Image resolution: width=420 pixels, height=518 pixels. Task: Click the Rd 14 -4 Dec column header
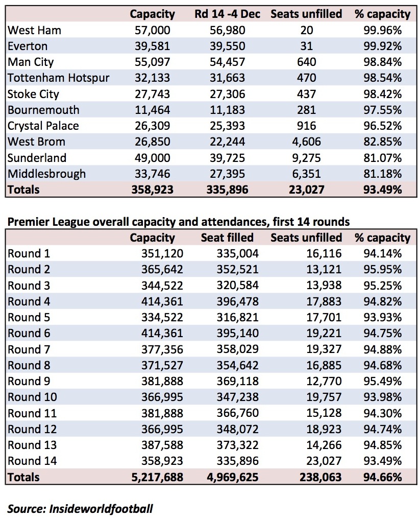(x=227, y=14)
